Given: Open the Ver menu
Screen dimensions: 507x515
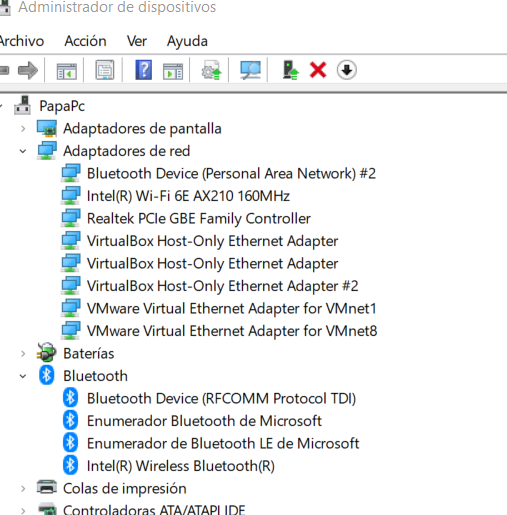Looking at the screenshot, I should [x=137, y=41].
